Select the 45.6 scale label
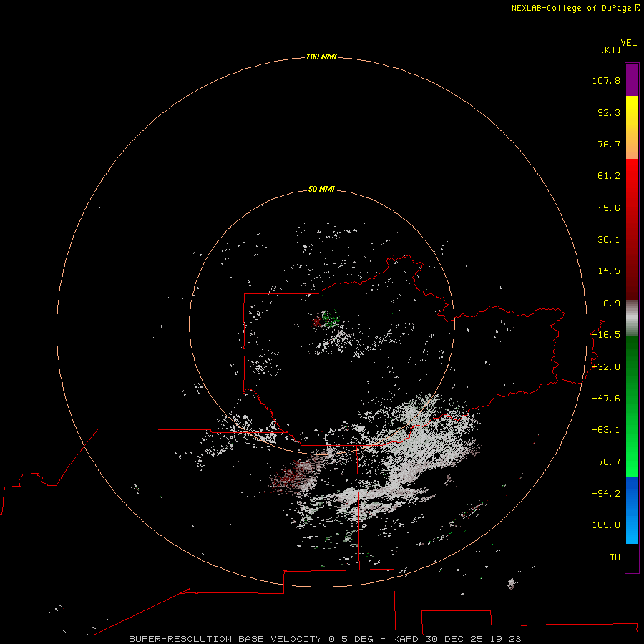Image resolution: width=644 pixels, height=644 pixels. (609, 208)
